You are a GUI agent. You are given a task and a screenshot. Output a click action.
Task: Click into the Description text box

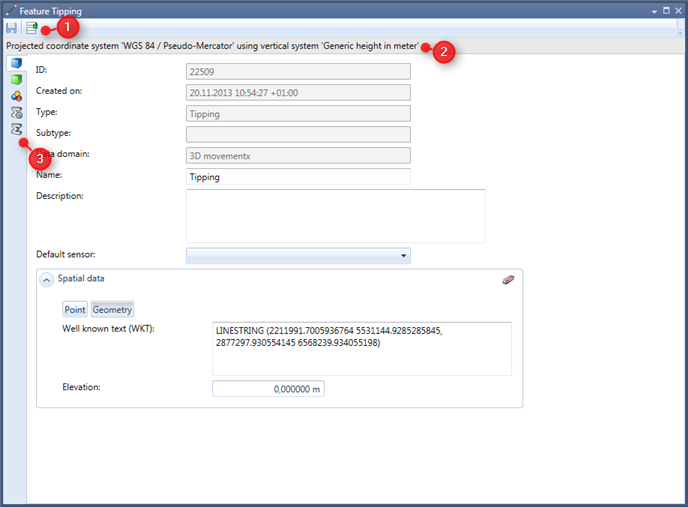pyautogui.click(x=335, y=216)
